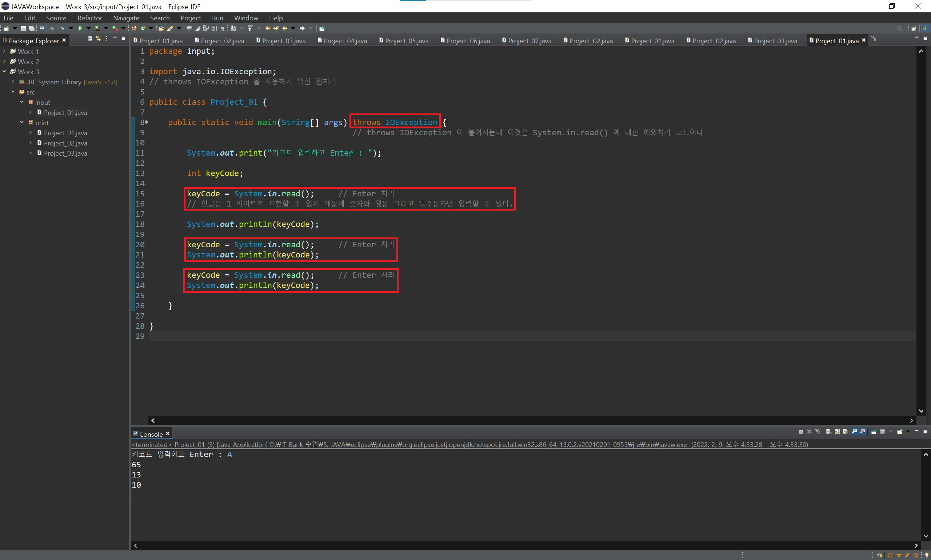Click the Clear Console icon
Viewport: 931px width, 560px height.
click(x=828, y=432)
